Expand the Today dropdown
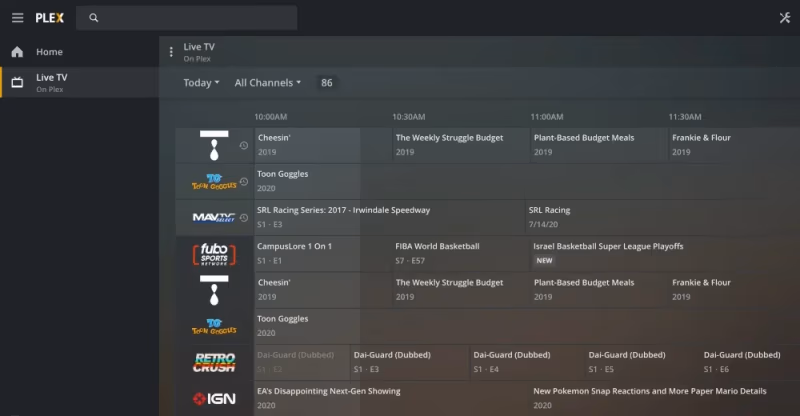The image size is (800, 416). [202, 83]
